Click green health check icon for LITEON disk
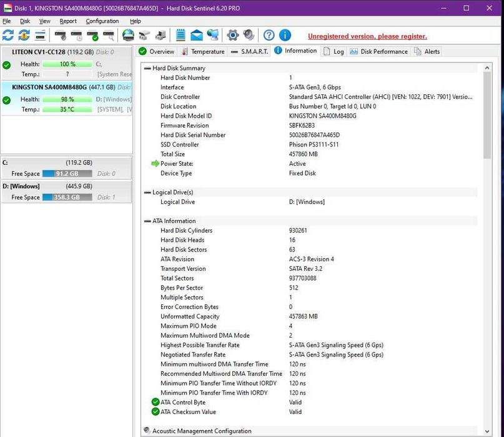This screenshot has width=504, height=437. [6, 65]
